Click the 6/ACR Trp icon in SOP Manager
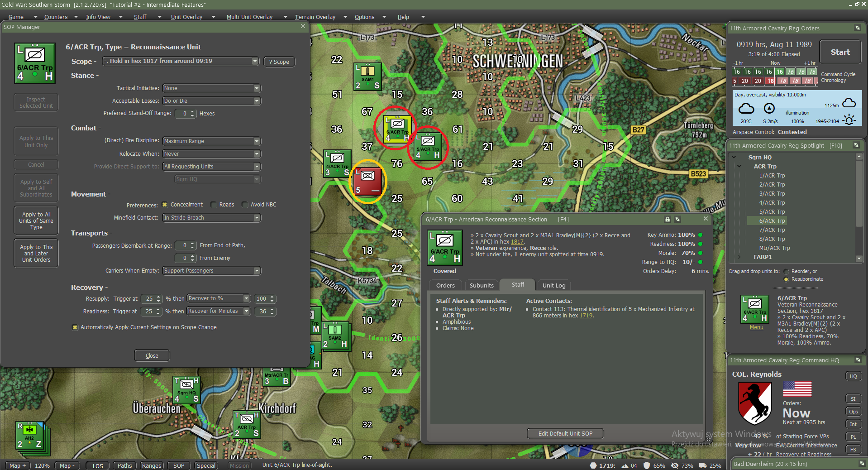The image size is (868, 470). coord(35,63)
